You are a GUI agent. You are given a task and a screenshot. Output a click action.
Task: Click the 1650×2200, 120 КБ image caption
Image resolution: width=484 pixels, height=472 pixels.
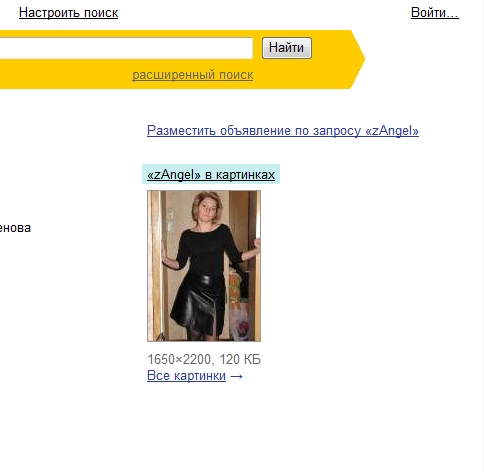click(x=204, y=359)
